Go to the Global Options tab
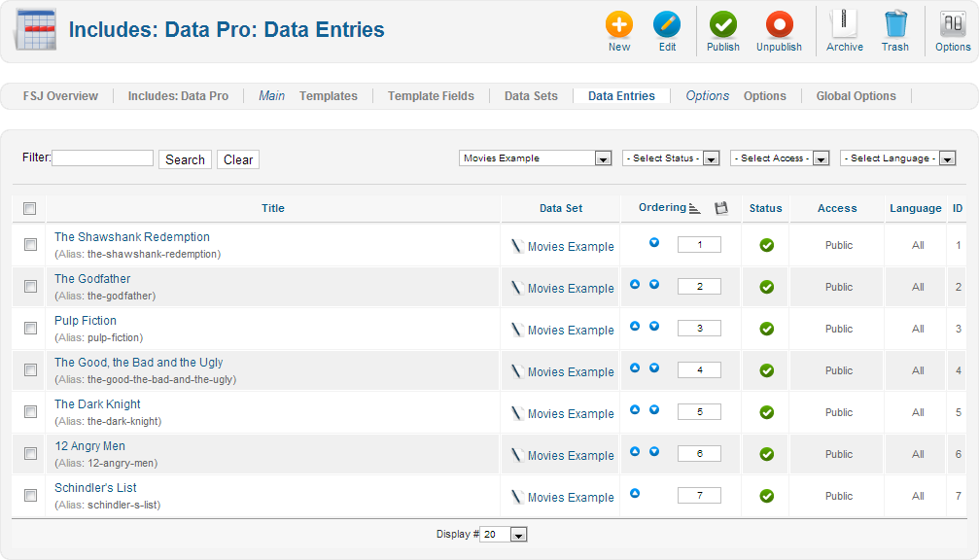Screen dimensions: 979x560 [x=856, y=96]
